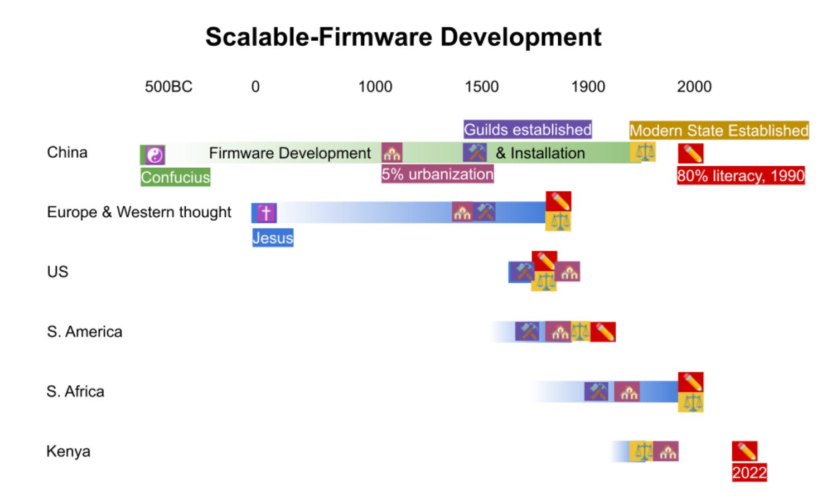This screenshot has width=822, height=504.
Task: Click the "Firmware Development" text on China bar
Action: (x=289, y=153)
